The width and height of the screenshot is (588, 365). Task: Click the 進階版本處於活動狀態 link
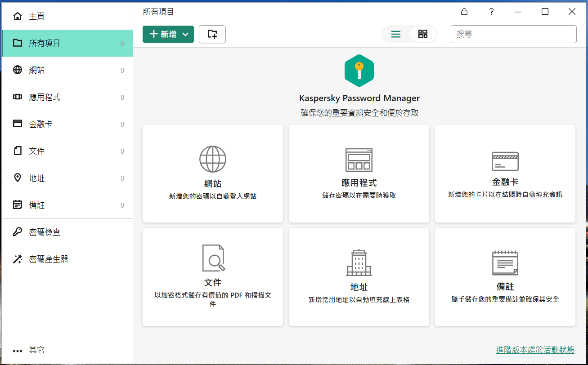click(x=535, y=350)
